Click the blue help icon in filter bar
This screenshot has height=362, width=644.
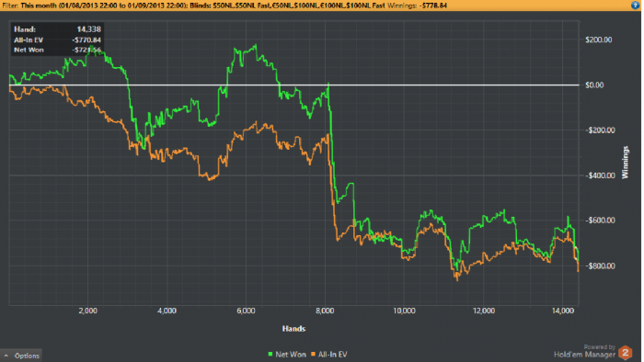click(635, 6)
